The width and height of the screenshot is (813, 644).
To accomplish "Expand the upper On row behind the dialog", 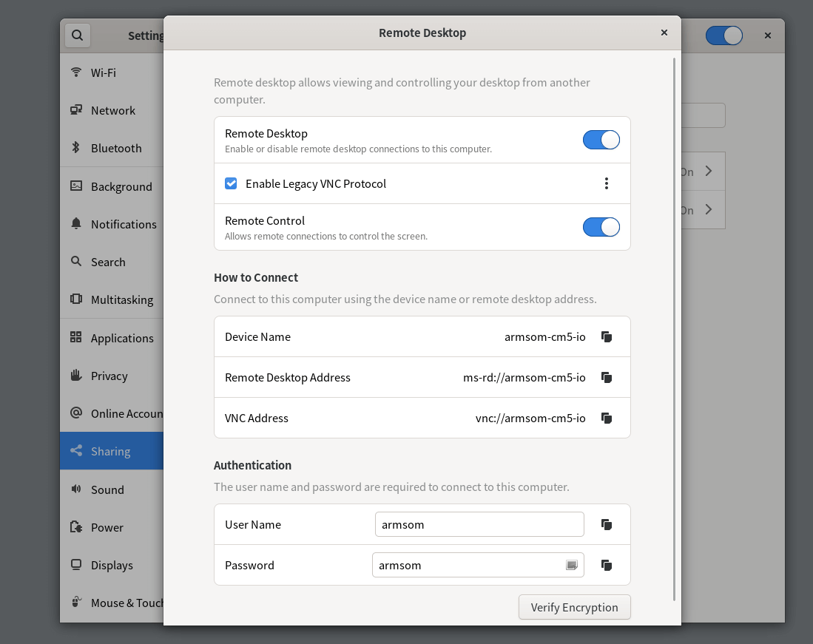I will [708, 171].
